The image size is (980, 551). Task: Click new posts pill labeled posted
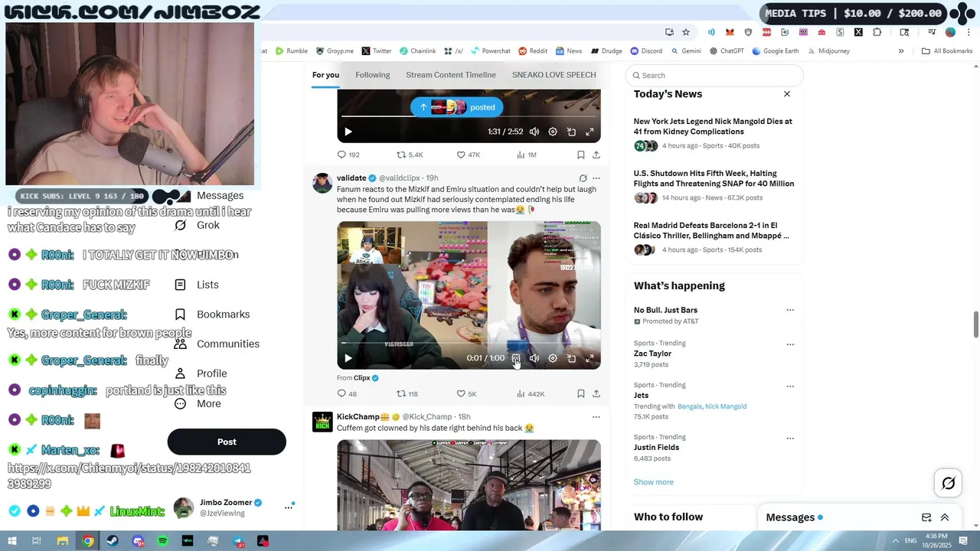pyautogui.click(x=456, y=107)
